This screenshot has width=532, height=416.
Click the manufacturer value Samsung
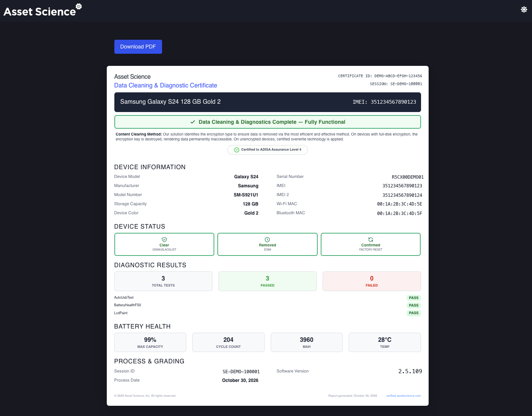coord(248,186)
